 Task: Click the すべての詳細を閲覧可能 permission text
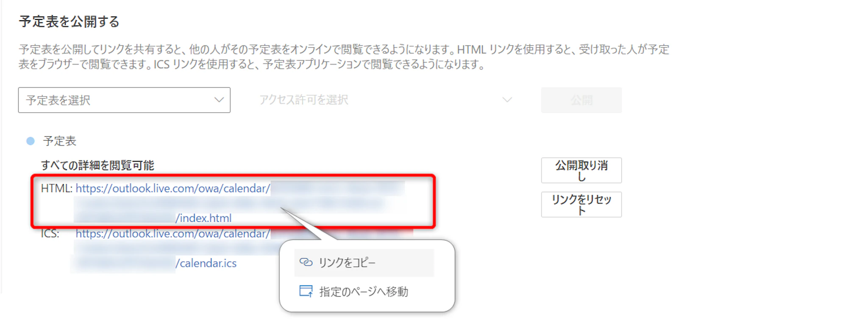pyautogui.click(x=97, y=165)
